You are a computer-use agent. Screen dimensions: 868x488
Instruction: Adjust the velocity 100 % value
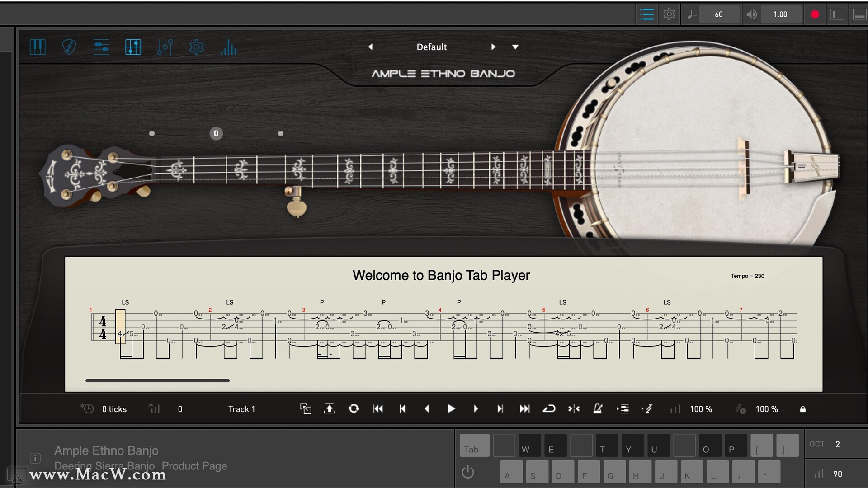pos(701,409)
